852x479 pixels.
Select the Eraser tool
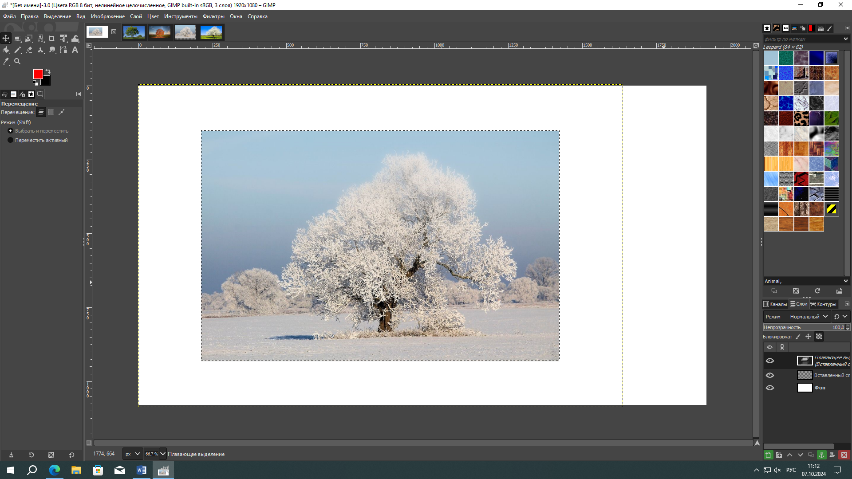pyautogui.click(x=29, y=50)
